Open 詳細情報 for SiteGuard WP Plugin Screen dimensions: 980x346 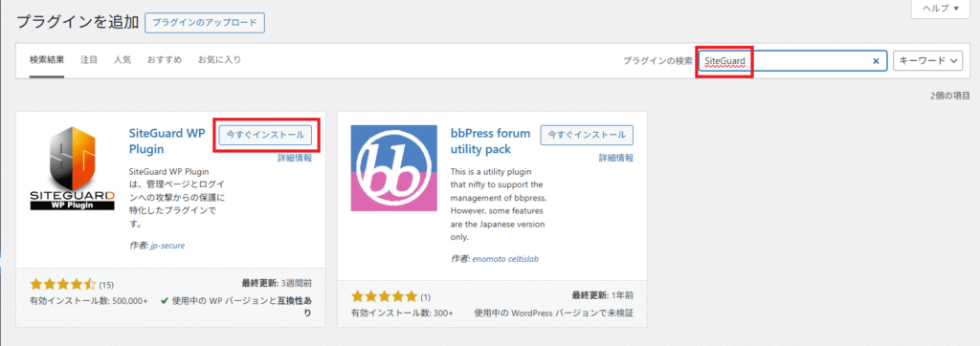[295, 158]
